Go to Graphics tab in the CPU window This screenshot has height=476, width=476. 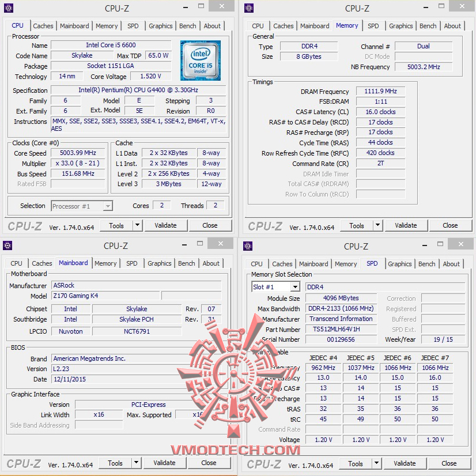(x=161, y=26)
